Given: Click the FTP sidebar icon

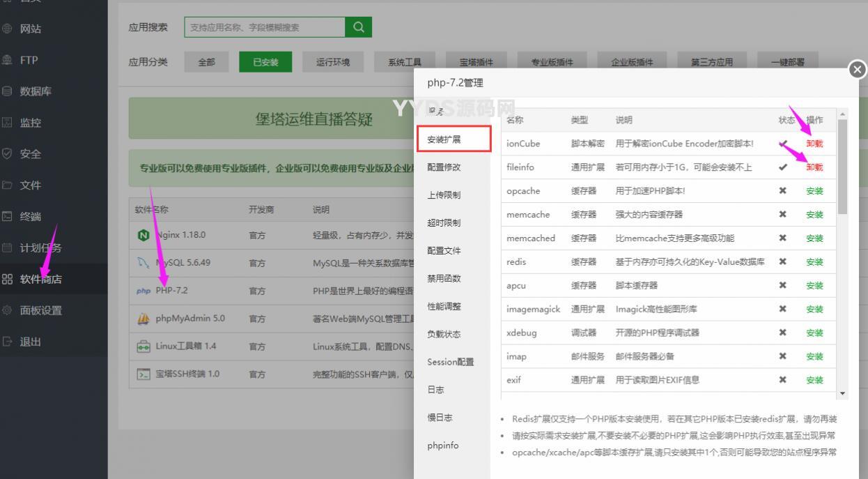Looking at the screenshot, I should click(8, 60).
